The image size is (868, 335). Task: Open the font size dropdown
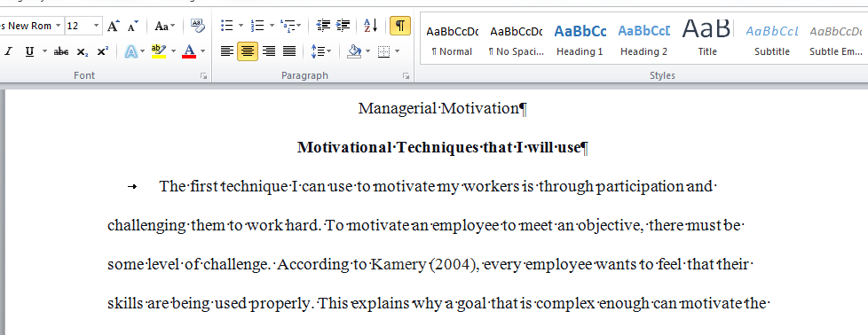click(x=98, y=26)
